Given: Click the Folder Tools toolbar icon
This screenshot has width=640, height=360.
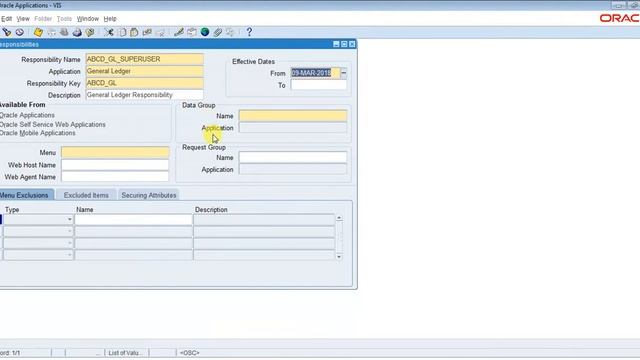Looking at the screenshot, I should tap(231, 32).
